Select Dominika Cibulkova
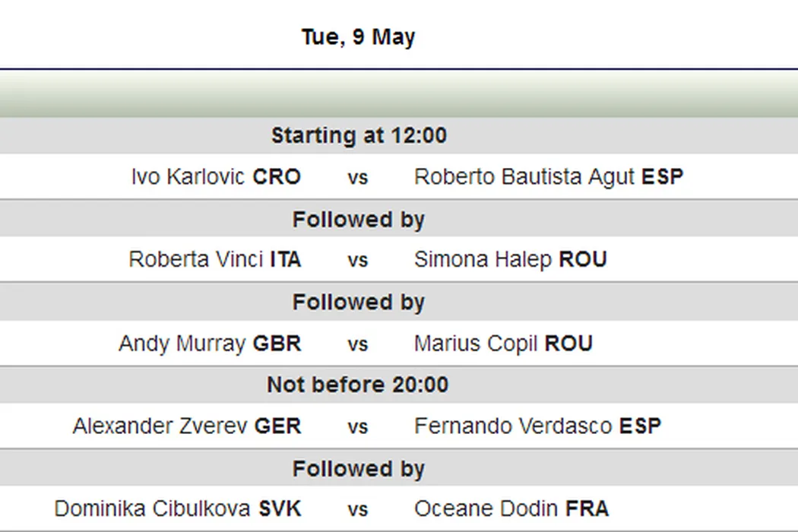Image resolution: width=798 pixels, height=532 pixels. (x=154, y=509)
